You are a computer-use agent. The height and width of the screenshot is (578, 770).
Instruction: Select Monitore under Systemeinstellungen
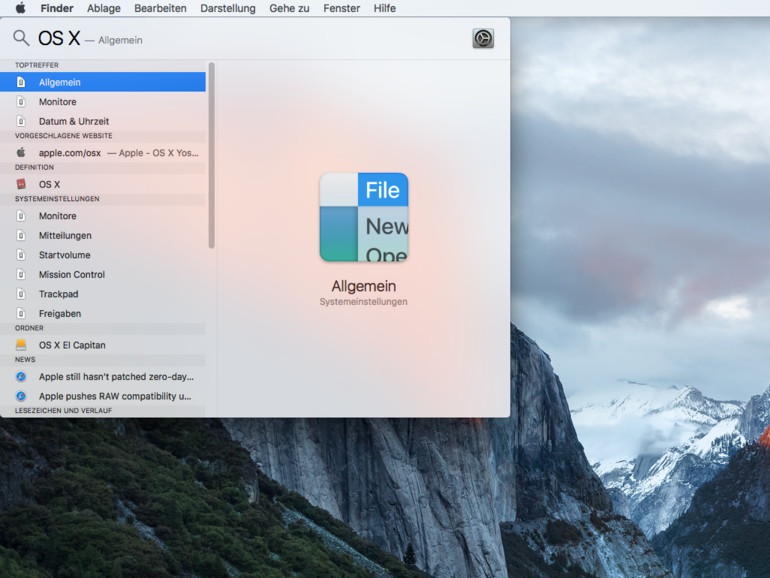pyautogui.click(x=103, y=216)
